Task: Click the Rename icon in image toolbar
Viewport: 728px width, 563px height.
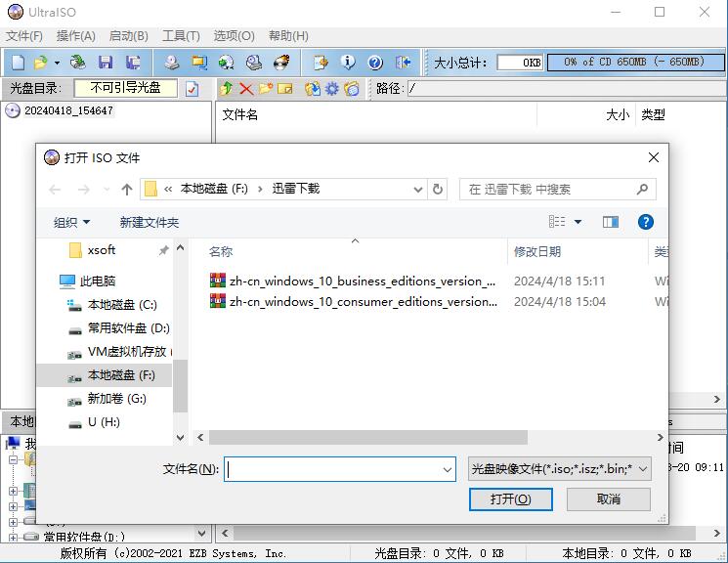Action: pos(285,88)
